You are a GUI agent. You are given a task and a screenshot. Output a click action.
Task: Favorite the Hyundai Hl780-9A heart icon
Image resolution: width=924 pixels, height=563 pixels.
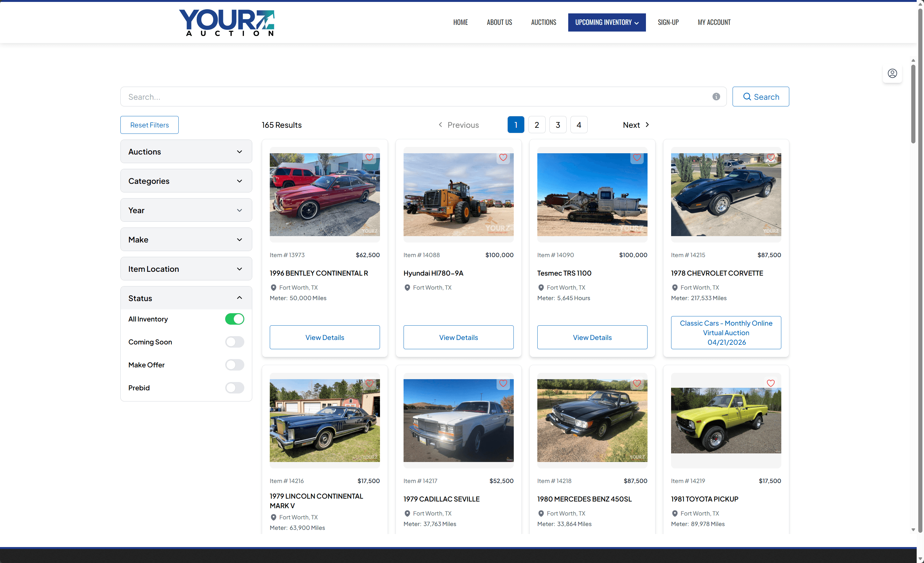tap(503, 157)
